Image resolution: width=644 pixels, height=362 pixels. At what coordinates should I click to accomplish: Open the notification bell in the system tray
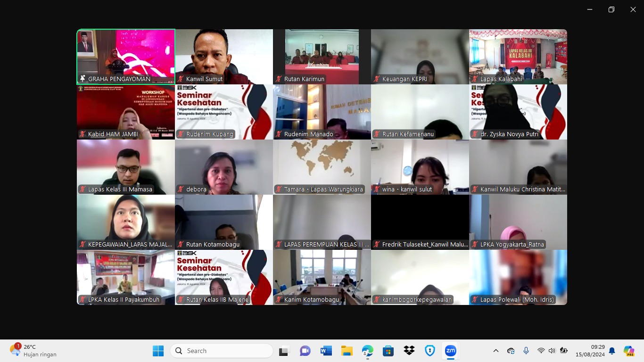(612, 351)
